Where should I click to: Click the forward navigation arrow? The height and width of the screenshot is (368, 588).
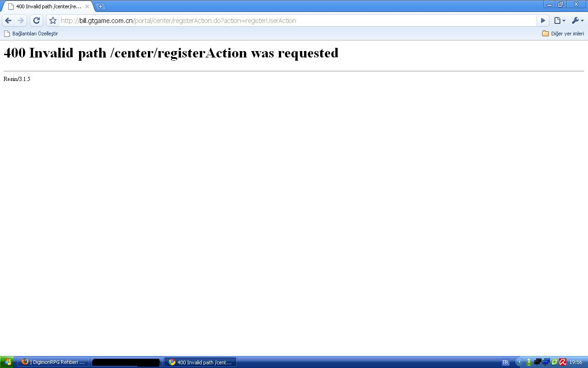click(21, 21)
